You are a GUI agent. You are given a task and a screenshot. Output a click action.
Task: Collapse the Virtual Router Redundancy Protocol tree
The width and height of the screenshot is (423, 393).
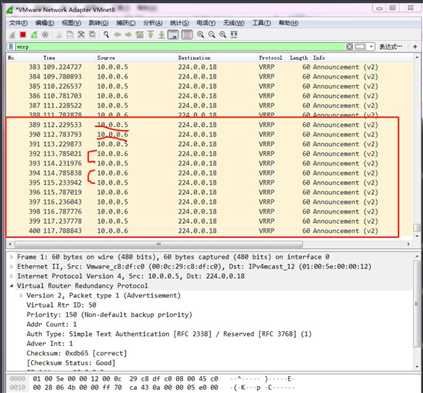[12, 286]
